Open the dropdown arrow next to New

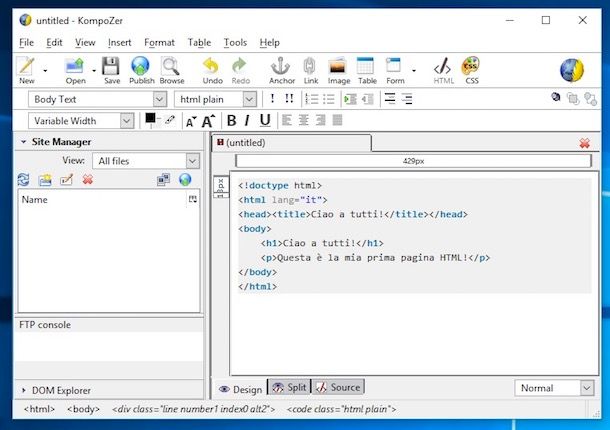(x=45, y=70)
